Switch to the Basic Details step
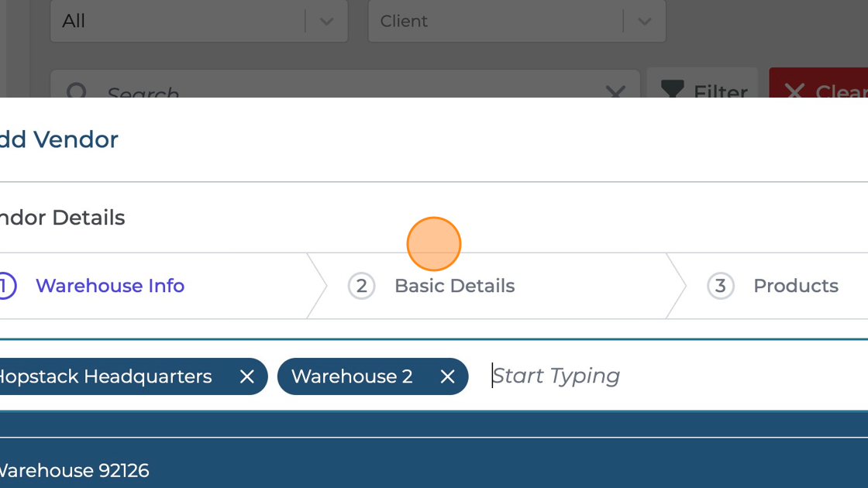This screenshot has width=868, height=488. 454,286
